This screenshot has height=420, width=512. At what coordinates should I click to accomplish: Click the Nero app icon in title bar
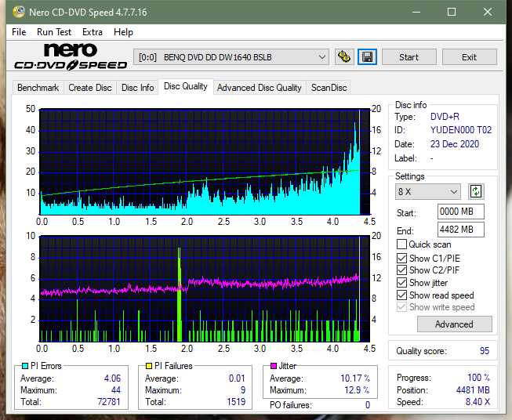coord(19,12)
